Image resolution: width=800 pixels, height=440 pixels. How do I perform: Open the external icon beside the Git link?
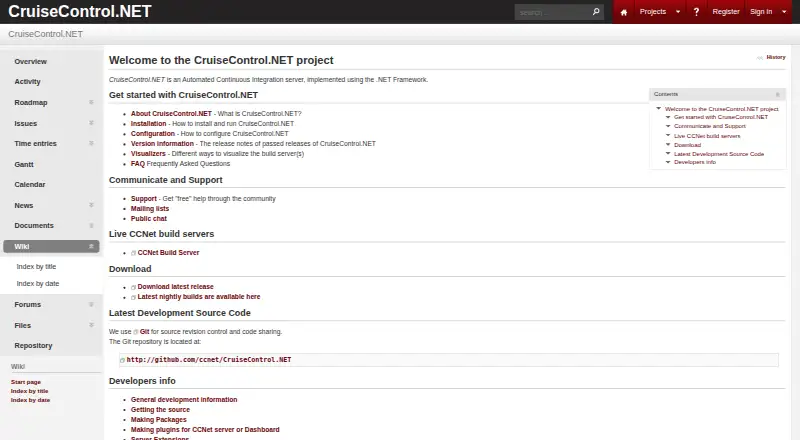tap(136, 332)
